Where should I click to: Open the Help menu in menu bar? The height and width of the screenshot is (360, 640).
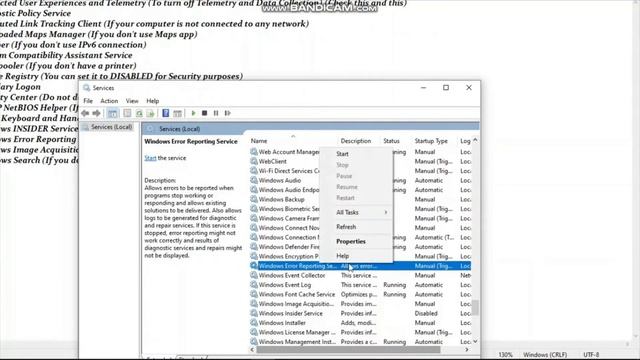tap(153, 101)
